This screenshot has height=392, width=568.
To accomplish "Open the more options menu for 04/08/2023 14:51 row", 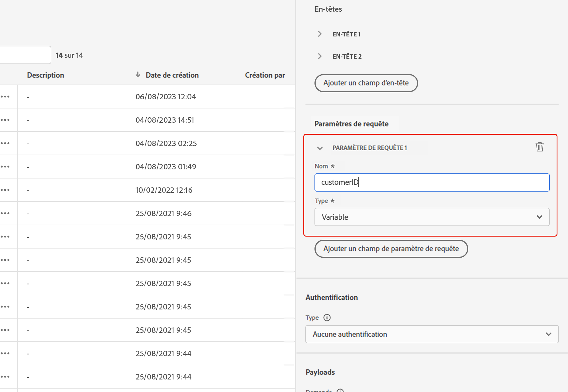I will pos(5,120).
